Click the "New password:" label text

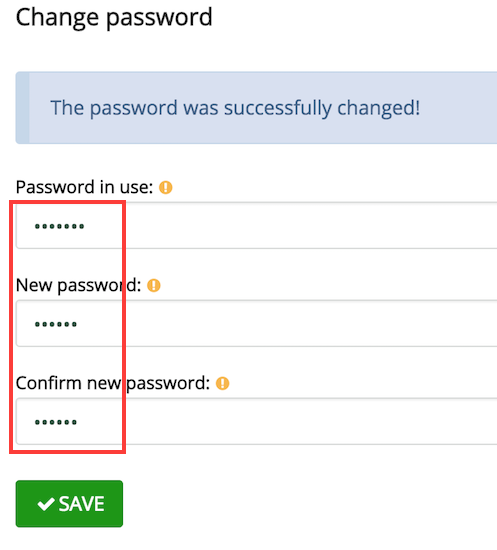tap(79, 285)
